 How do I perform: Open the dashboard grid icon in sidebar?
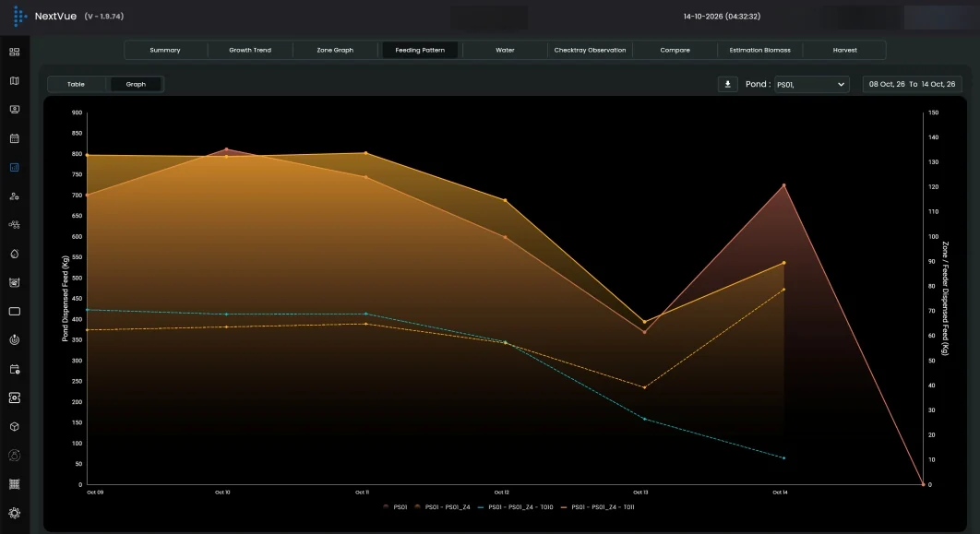coord(15,52)
